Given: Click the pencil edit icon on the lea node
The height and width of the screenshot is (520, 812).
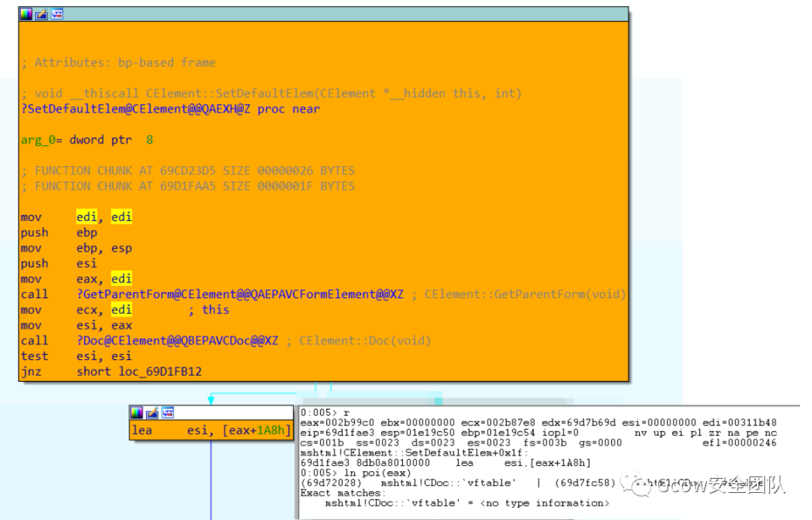Looking at the screenshot, I should (x=153, y=413).
